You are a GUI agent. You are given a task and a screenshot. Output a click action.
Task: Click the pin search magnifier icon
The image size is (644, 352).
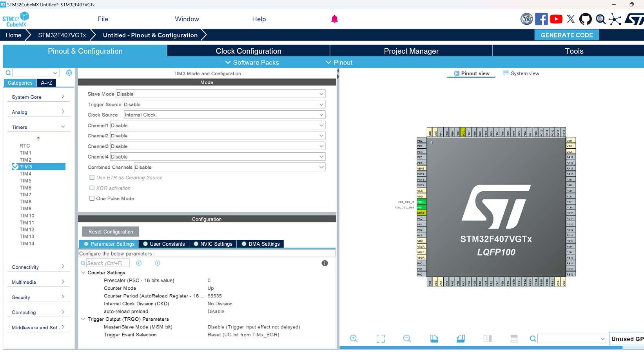[533, 338]
